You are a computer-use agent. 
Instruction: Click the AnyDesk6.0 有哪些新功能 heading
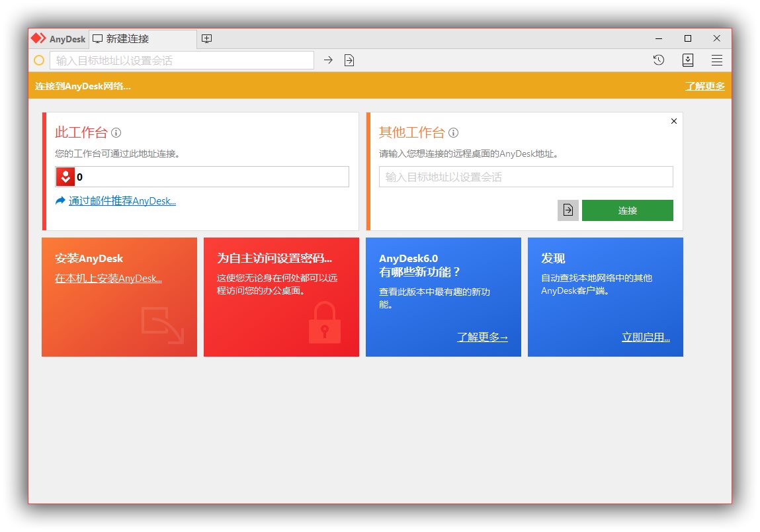click(420, 265)
